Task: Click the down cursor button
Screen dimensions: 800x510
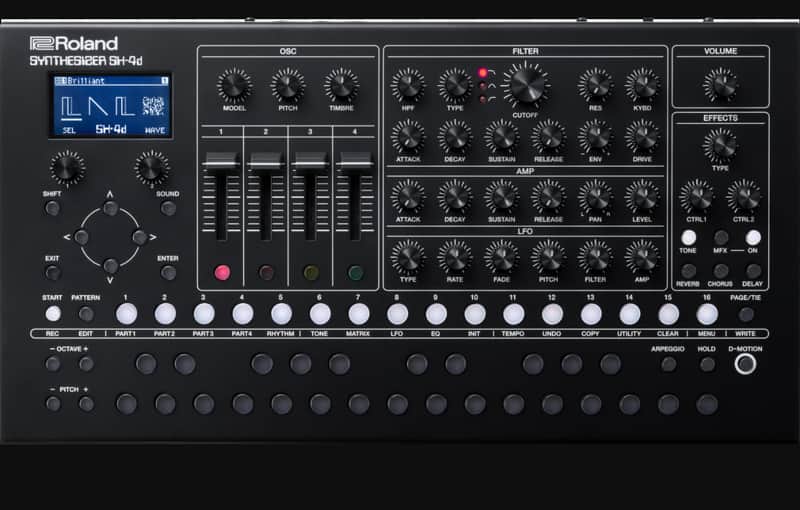Action: tap(111, 266)
